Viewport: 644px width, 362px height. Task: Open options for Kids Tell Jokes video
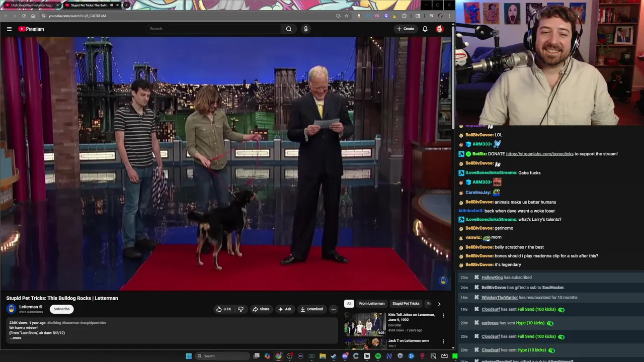click(443, 316)
